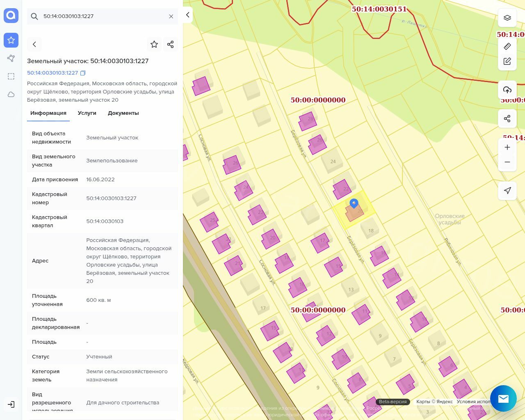Image resolution: width=525 pixels, height=420 pixels.
Task: Open the map layers switcher
Action: click(x=507, y=18)
